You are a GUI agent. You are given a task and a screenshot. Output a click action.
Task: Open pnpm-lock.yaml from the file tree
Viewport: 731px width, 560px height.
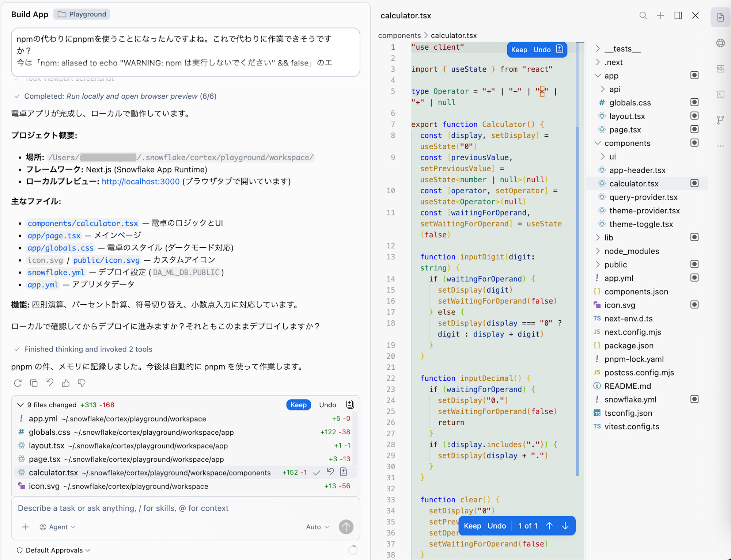point(634,359)
